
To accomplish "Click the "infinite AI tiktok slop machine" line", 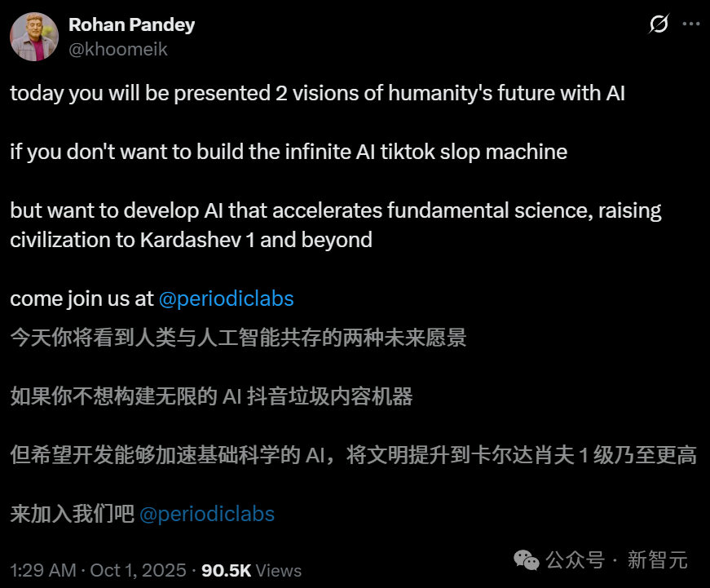I will click(289, 152).
